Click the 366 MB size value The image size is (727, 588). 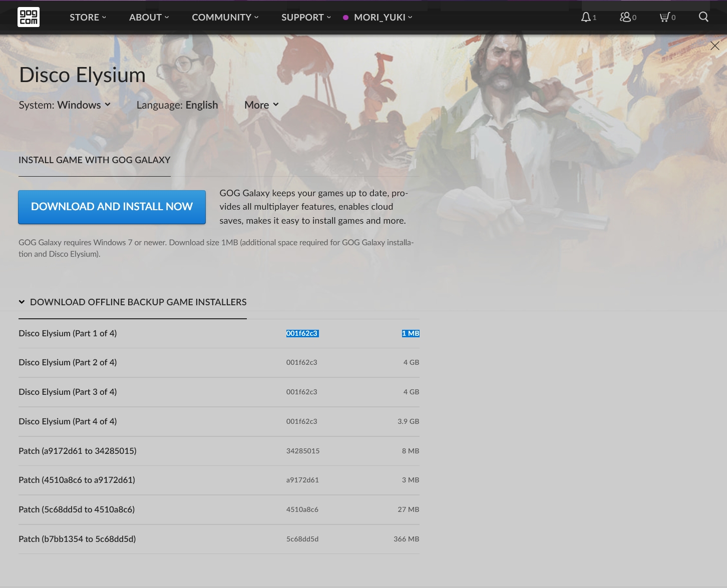(407, 539)
